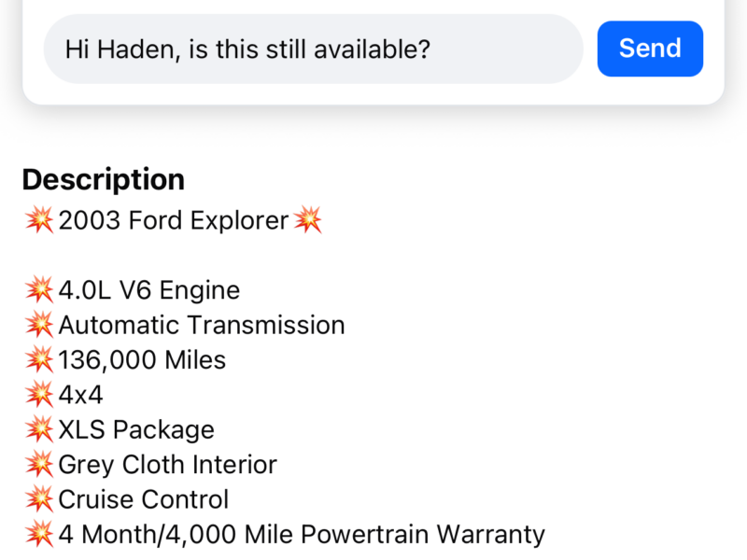
Task: Tap the emoji before 'XLS Package'
Action: [x=39, y=430]
